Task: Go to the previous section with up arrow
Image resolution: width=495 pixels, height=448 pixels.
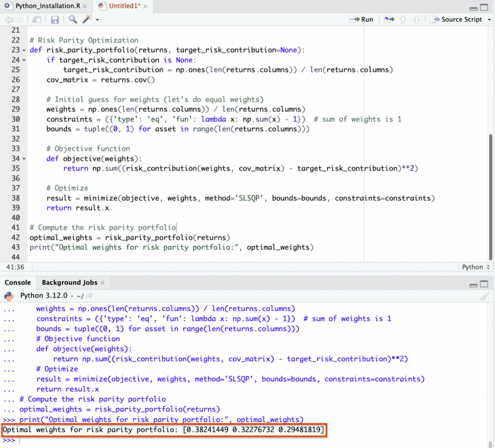Action: point(403,19)
